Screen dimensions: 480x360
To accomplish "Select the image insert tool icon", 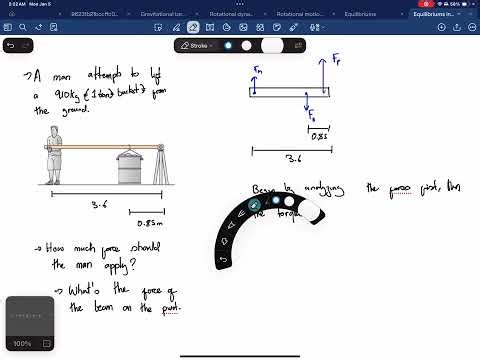I will click(x=243, y=27).
